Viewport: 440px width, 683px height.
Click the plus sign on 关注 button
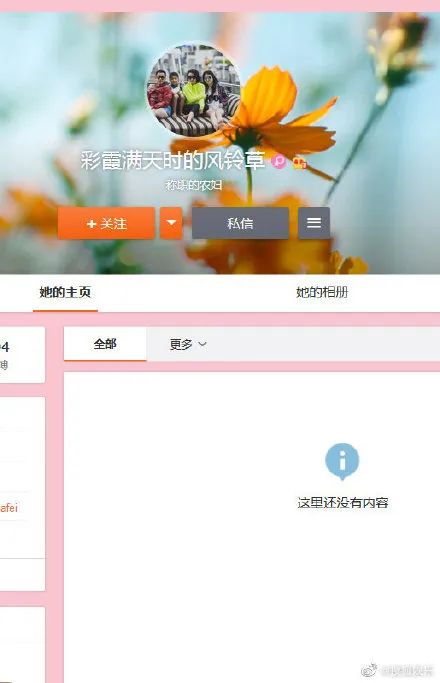point(91,224)
